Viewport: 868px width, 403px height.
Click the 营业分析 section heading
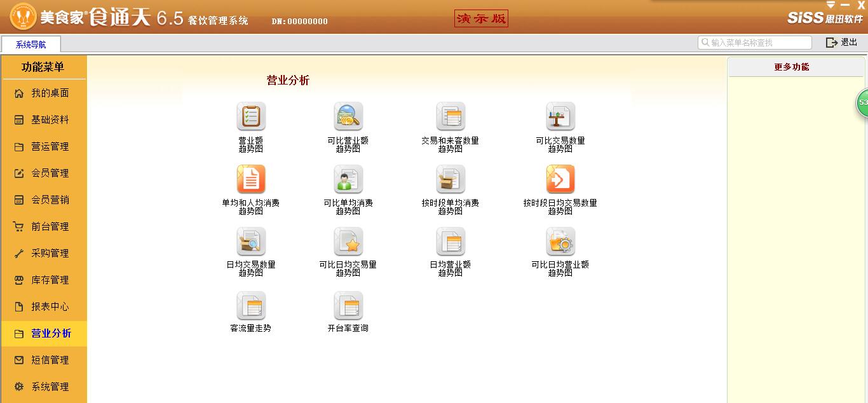288,81
